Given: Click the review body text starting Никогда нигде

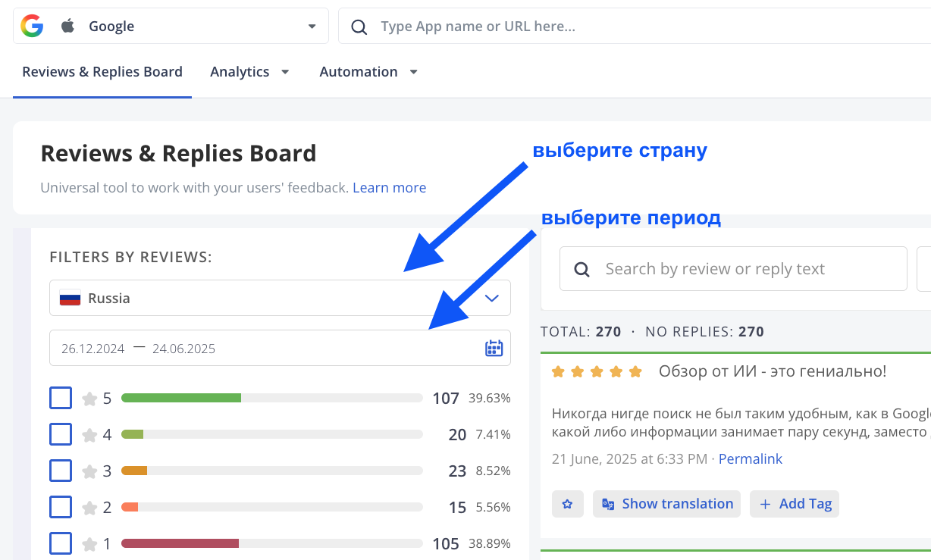Looking at the screenshot, I should click(741, 423).
